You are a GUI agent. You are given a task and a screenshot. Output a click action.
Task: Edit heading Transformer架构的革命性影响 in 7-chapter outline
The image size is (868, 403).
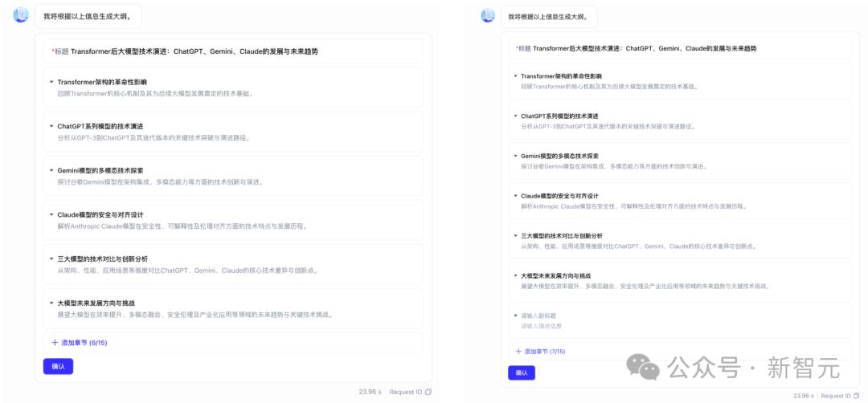click(561, 76)
